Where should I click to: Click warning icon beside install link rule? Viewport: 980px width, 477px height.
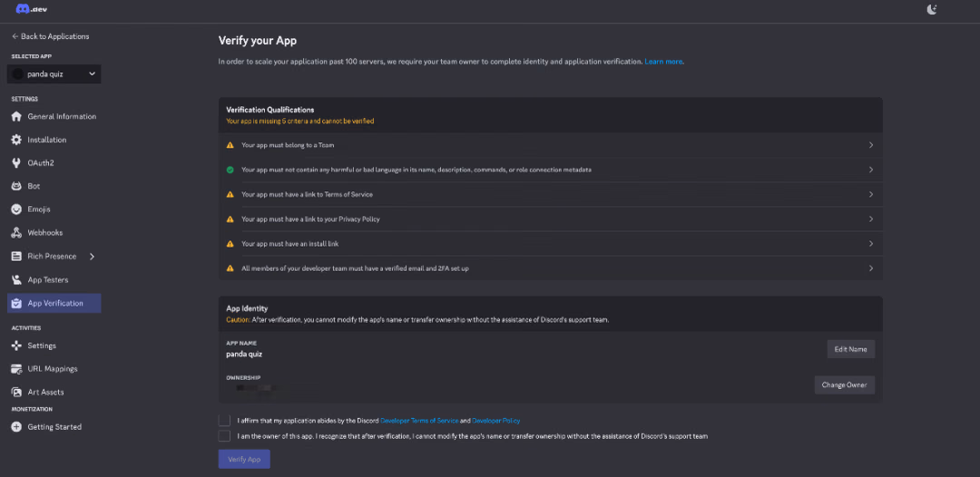(x=230, y=244)
